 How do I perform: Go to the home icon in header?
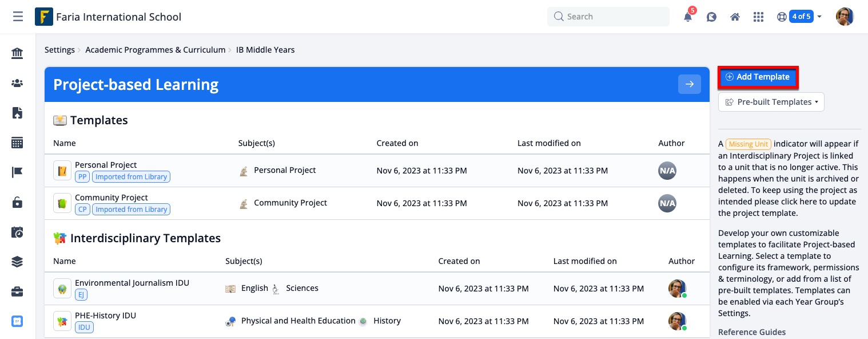(x=735, y=17)
